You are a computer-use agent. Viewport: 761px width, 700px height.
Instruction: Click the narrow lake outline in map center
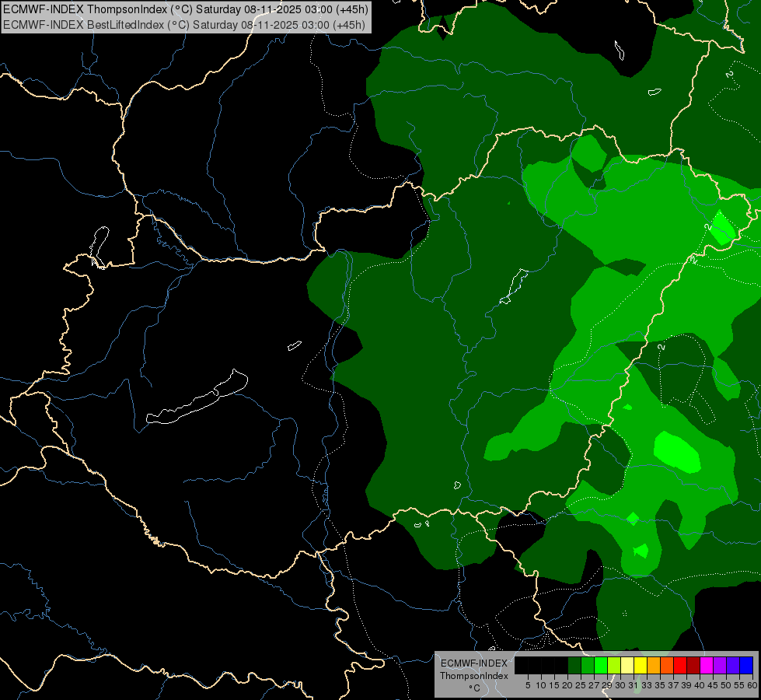point(514,286)
